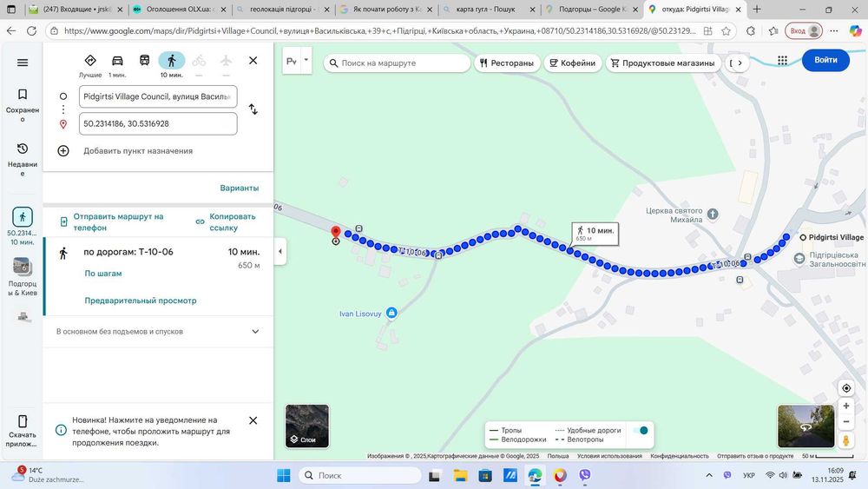Reverse starting point and destination
Screen dimensions: 868x489
pyautogui.click(x=253, y=109)
